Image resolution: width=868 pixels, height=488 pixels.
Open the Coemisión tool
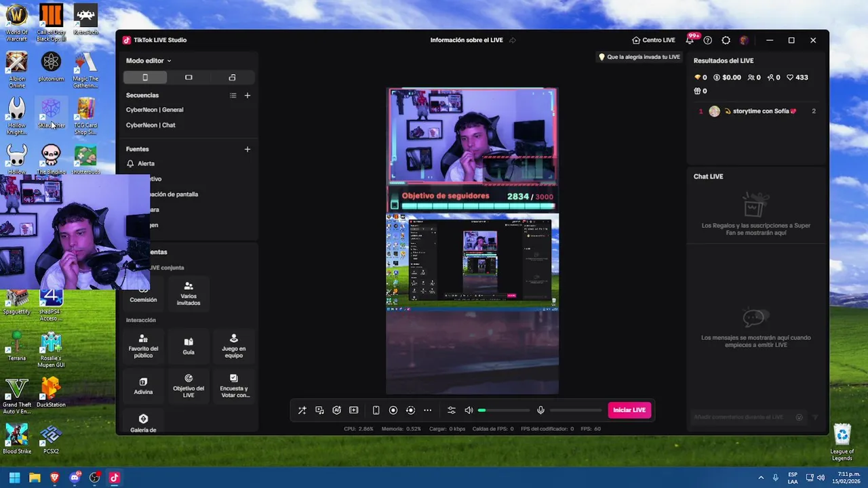(143, 294)
